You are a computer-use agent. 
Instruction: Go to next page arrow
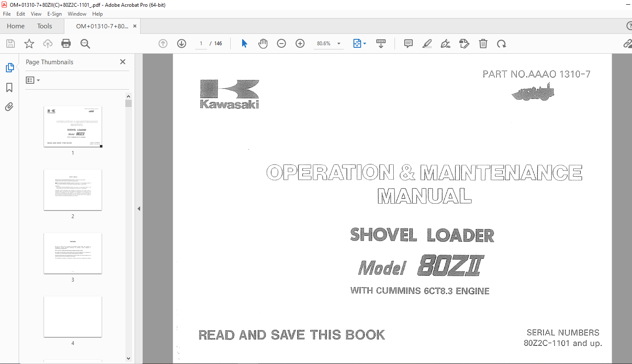click(x=182, y=44)
